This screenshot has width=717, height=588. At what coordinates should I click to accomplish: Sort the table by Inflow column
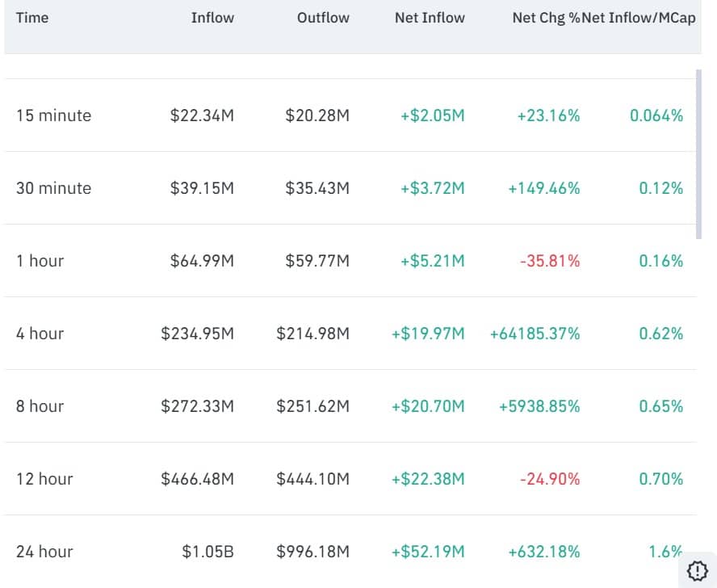[212, 17]
